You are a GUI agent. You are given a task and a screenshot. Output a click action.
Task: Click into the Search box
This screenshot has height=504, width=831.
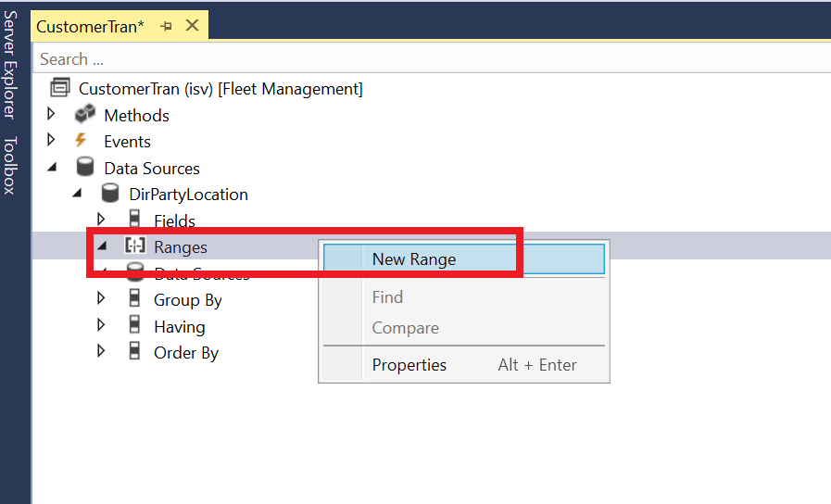click(431, 59)
